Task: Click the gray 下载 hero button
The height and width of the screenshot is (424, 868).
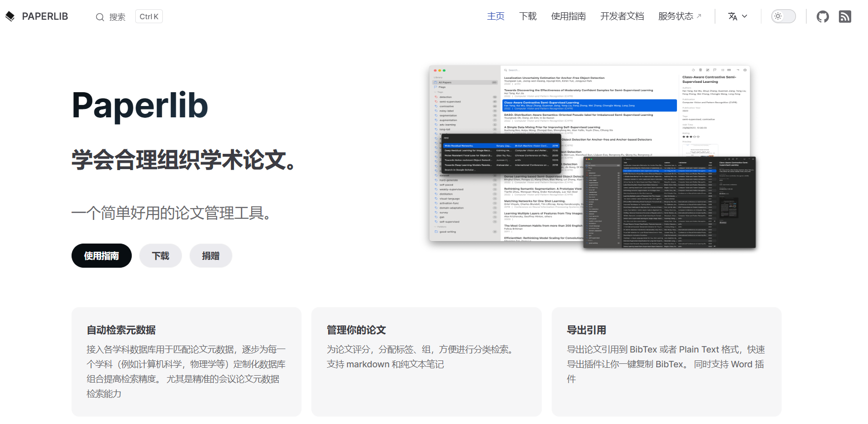Action: (x=160, y=256)
